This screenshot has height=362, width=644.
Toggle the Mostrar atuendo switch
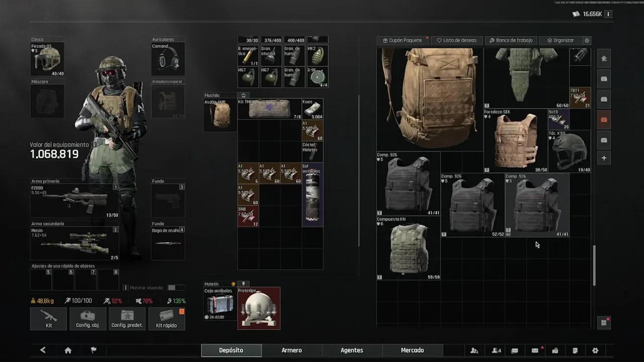pos(172,288)
